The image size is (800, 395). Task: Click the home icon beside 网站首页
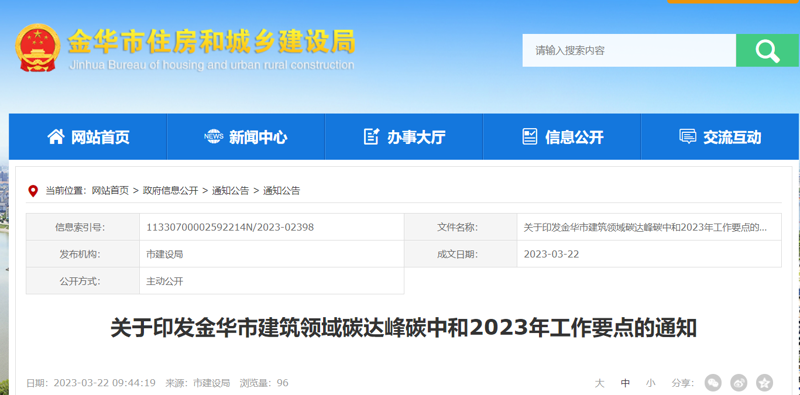tap(56, 136)
